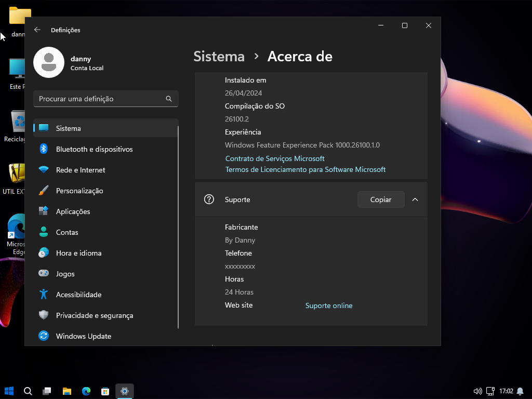Collapse the Suporte section chevron
The height and width of the screenshot is (399, 532).
click(x=415, y=199)
